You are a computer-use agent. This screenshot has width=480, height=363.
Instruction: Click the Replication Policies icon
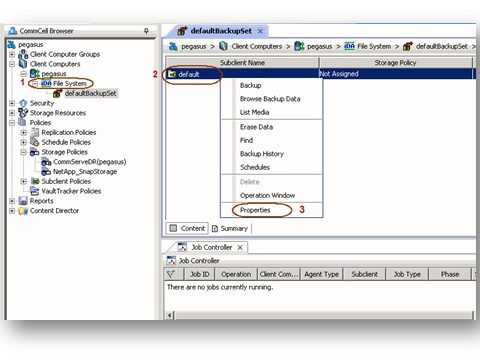click(35, 132)
